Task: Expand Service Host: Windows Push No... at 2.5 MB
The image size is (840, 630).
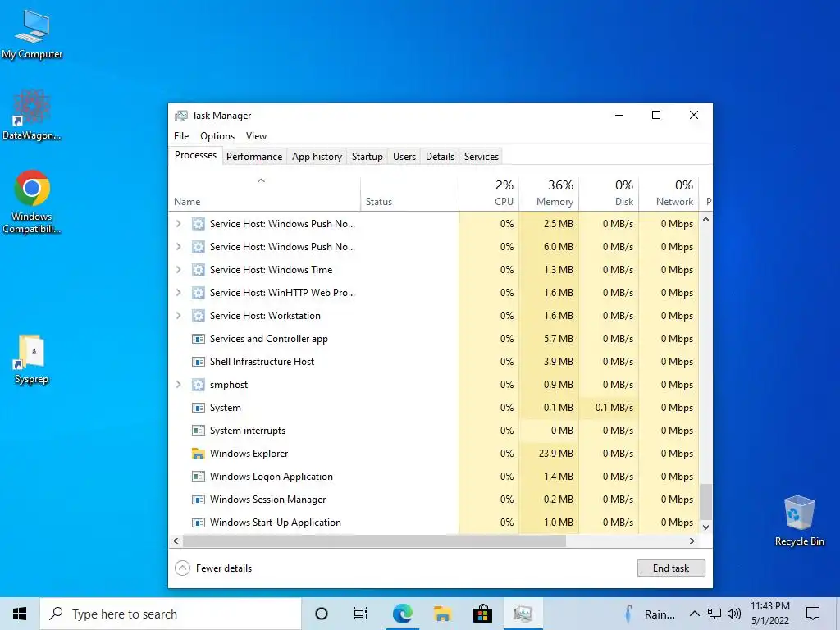Action: tap(178, 224)
